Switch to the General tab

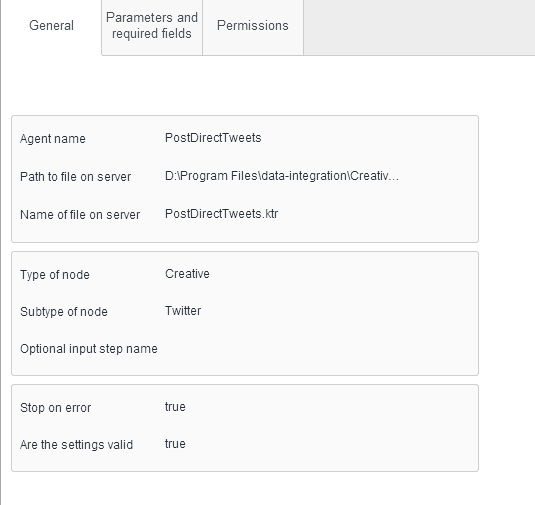(x=51, y=26)
